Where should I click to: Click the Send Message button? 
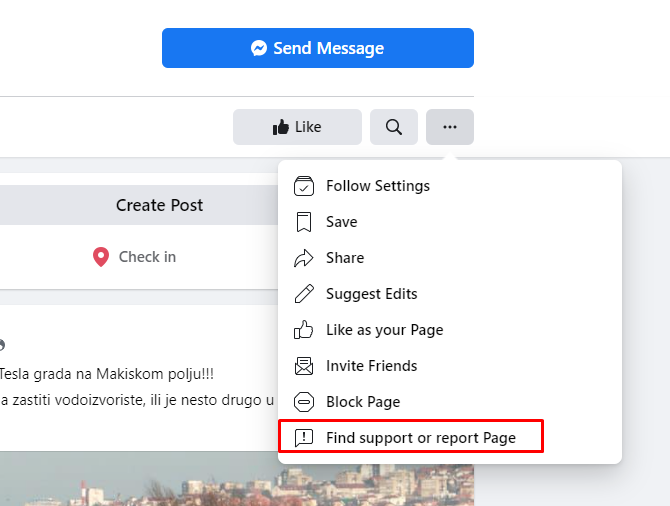(x=317, y=48)
